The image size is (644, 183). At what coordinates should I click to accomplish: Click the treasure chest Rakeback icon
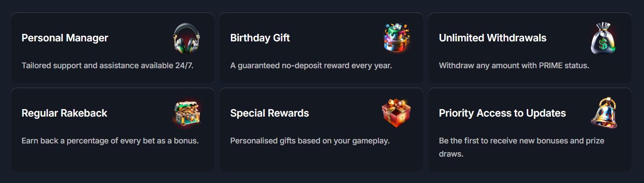click(186, 114)
